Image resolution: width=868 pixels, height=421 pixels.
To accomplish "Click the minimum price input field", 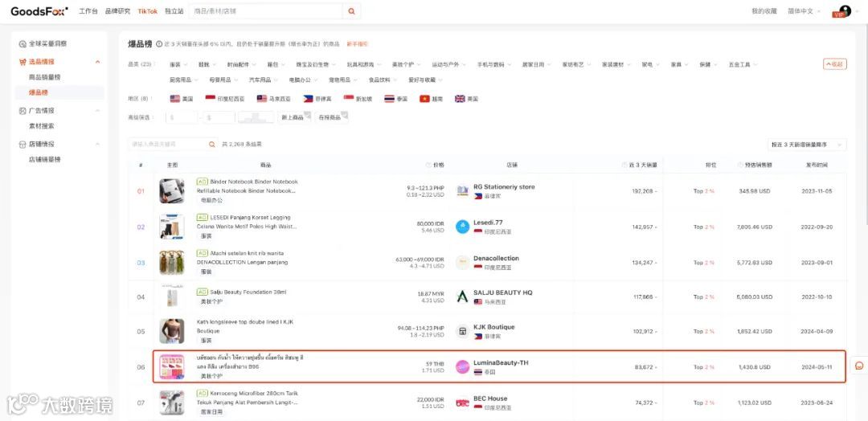I will 181,117.
